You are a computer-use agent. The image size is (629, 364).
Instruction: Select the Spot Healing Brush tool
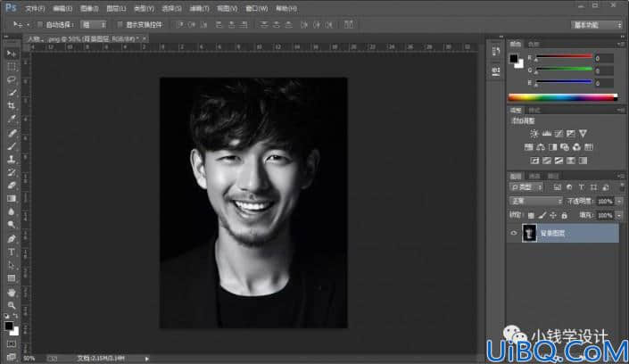[x=12, y=133]
